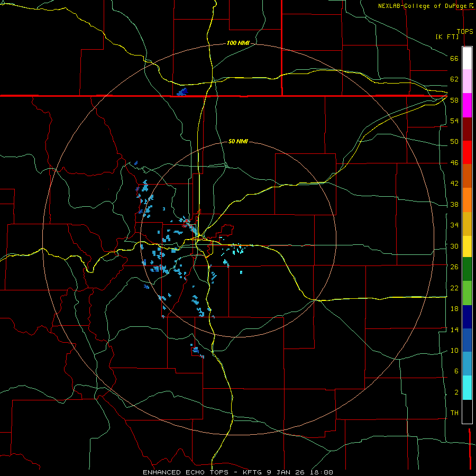Click the "50 NMI" range ring label
476x476 pixels.
(238, 141)
